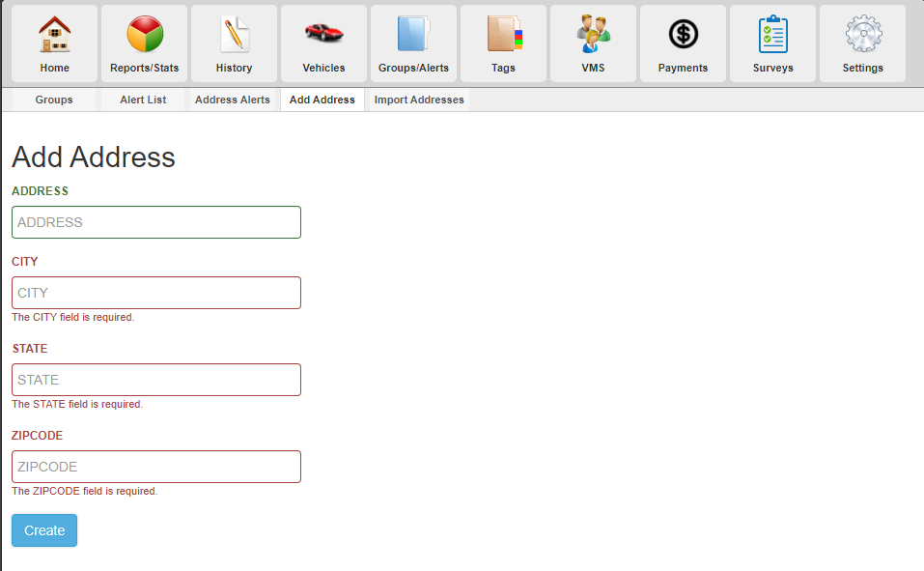Focus the ADDRESS input field
Screen dimensions: 924x571
click(x=156, y=222)
